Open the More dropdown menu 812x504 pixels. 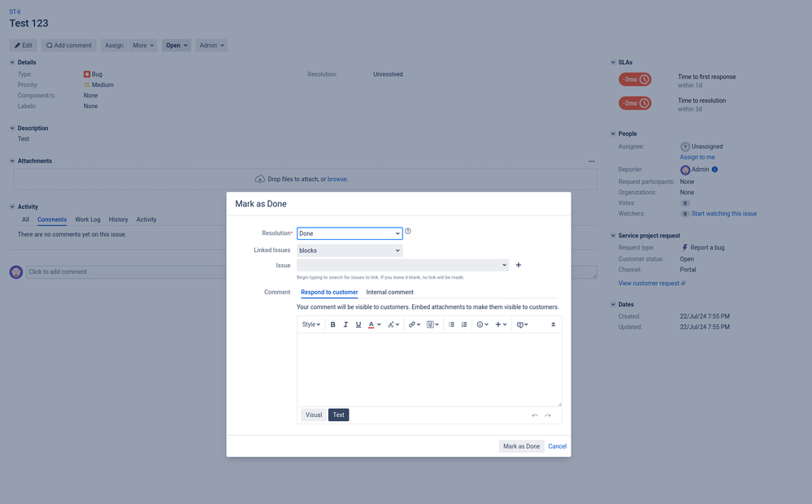point(143,46)
